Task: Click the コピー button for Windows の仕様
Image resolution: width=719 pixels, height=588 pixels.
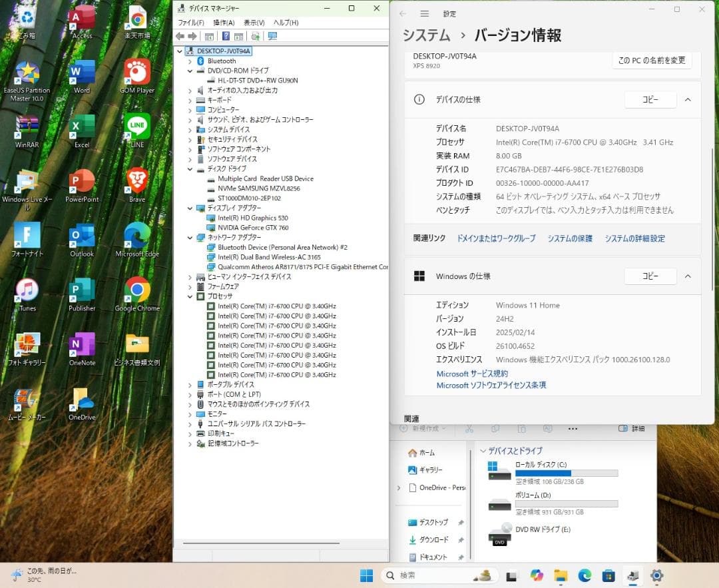Action: pos(650,276)
